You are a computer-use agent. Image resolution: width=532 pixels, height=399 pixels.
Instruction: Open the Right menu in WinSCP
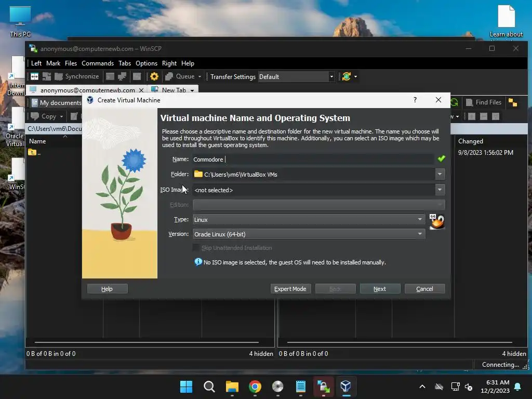pos(169,63)
